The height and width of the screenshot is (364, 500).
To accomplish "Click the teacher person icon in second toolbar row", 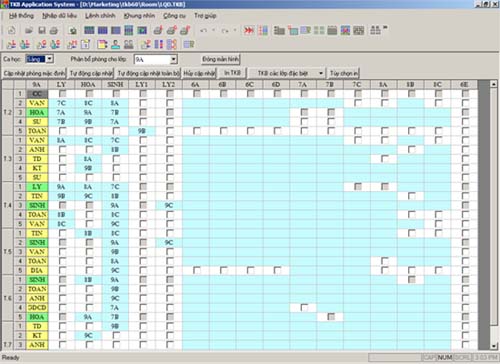I will 115,44.
